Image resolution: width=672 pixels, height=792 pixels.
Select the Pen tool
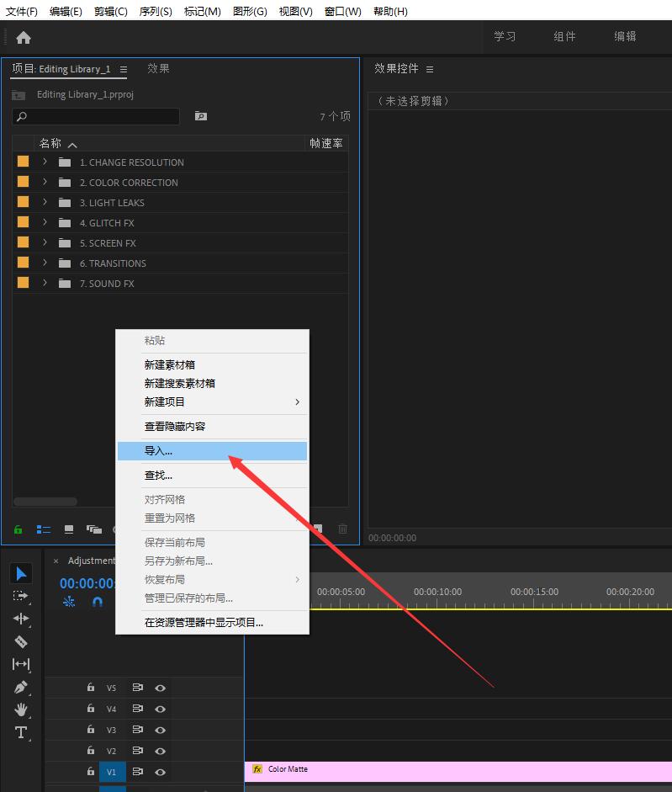click(21, 688)
